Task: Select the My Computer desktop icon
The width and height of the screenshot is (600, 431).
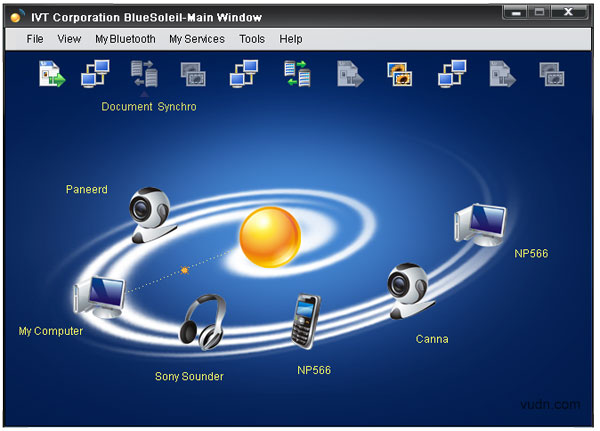Action: pos(99,297)
